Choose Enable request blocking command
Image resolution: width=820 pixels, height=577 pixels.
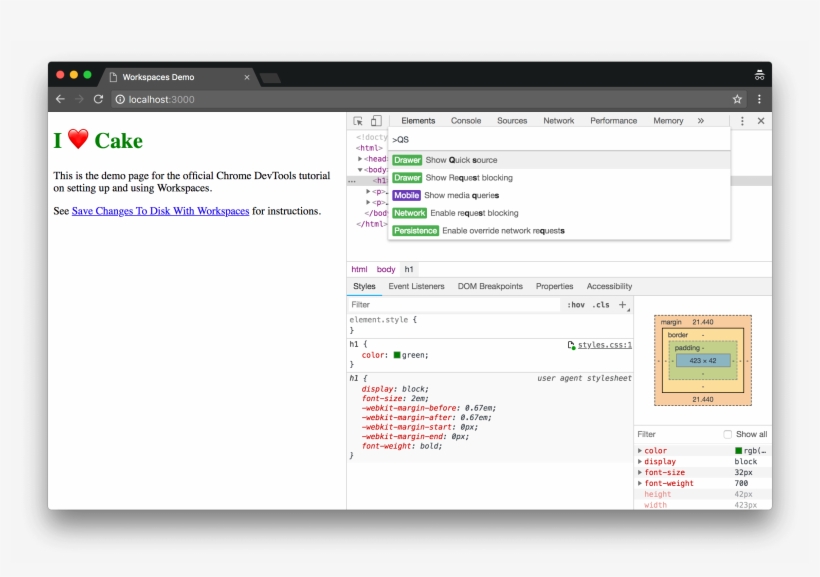[559, 213]
